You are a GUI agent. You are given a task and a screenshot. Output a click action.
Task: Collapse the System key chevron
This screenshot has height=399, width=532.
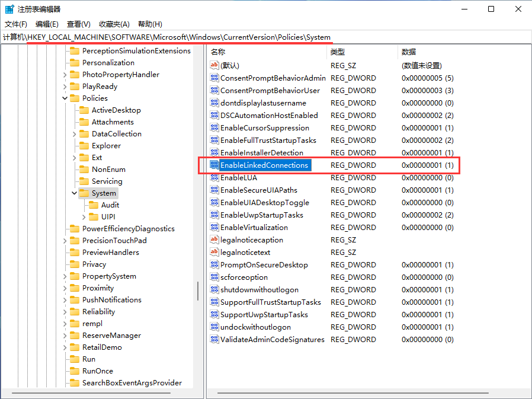[75, 193]
